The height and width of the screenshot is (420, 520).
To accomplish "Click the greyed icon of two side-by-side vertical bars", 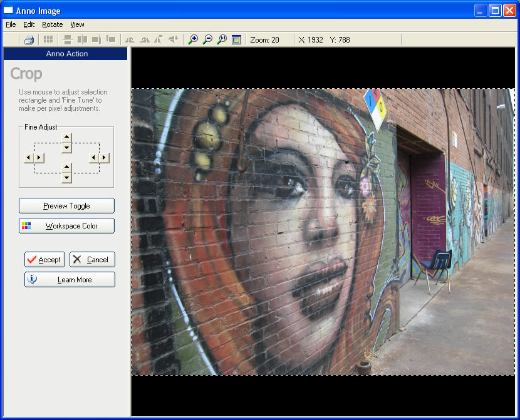I will (82, 40).
